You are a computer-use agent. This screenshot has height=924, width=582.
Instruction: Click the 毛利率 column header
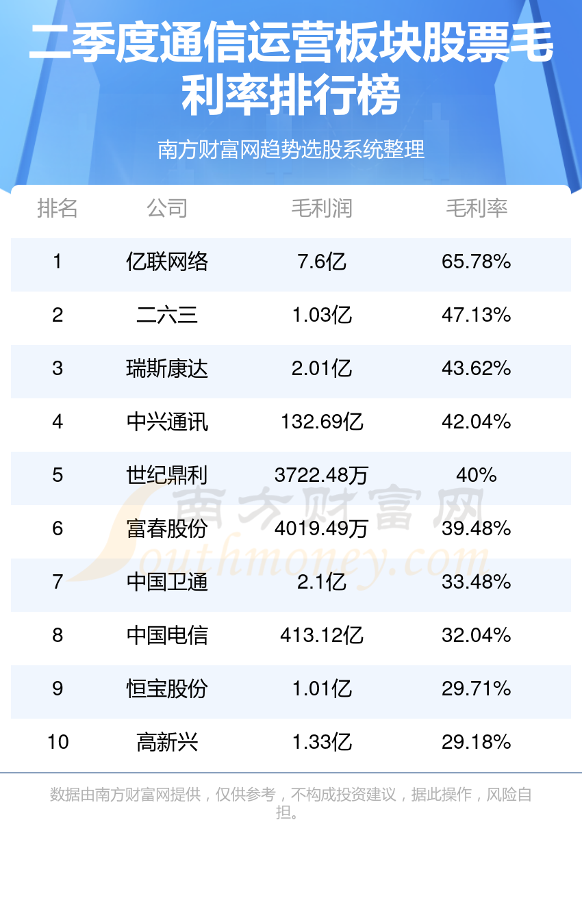tap(477, 208)
